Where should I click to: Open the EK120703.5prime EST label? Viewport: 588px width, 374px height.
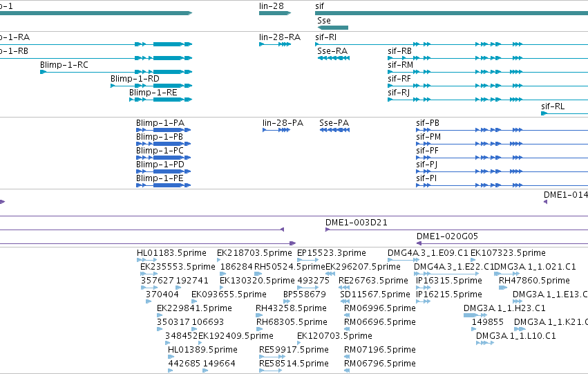(x=334, y=336)
